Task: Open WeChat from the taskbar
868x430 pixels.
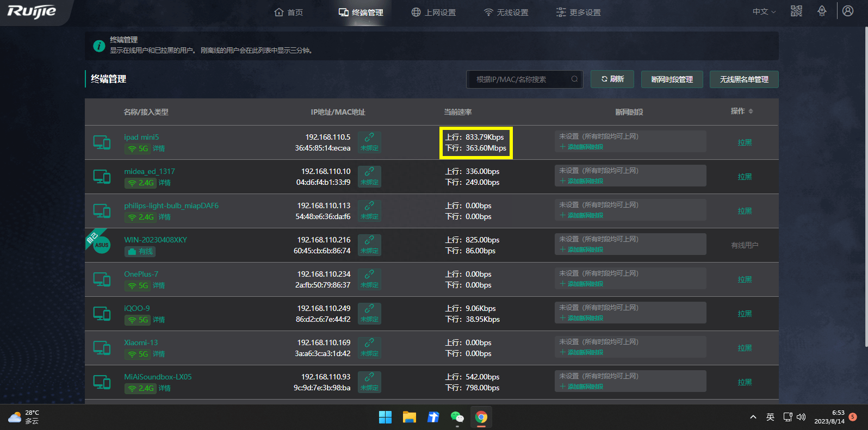Action: pos(457,417)
